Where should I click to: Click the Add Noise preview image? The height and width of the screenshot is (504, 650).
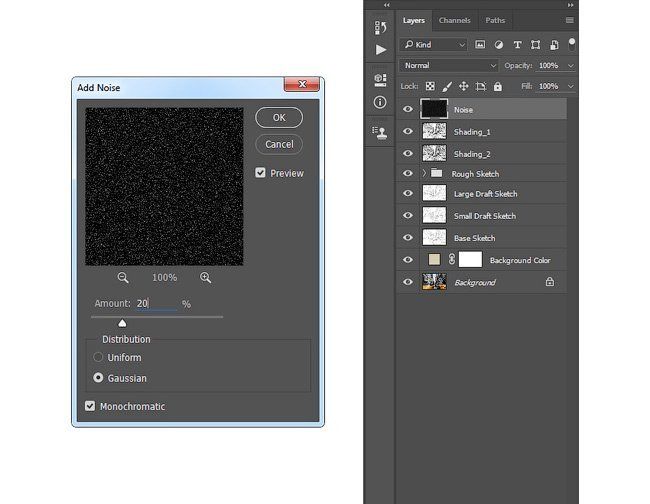coord(164,187)
